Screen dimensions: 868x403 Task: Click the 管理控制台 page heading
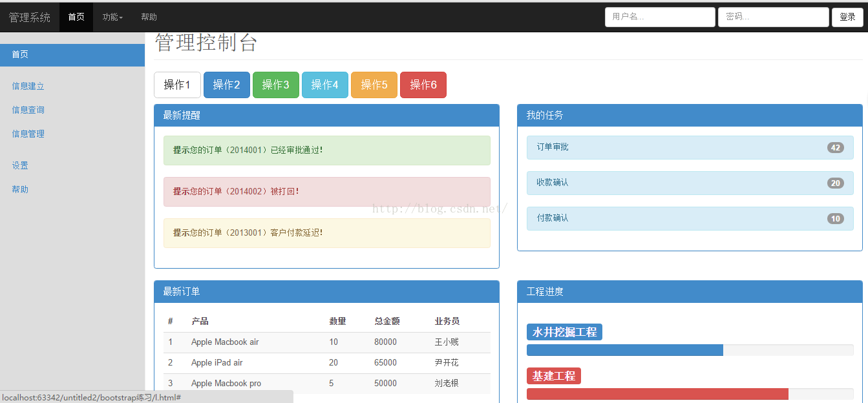point(206,43)
